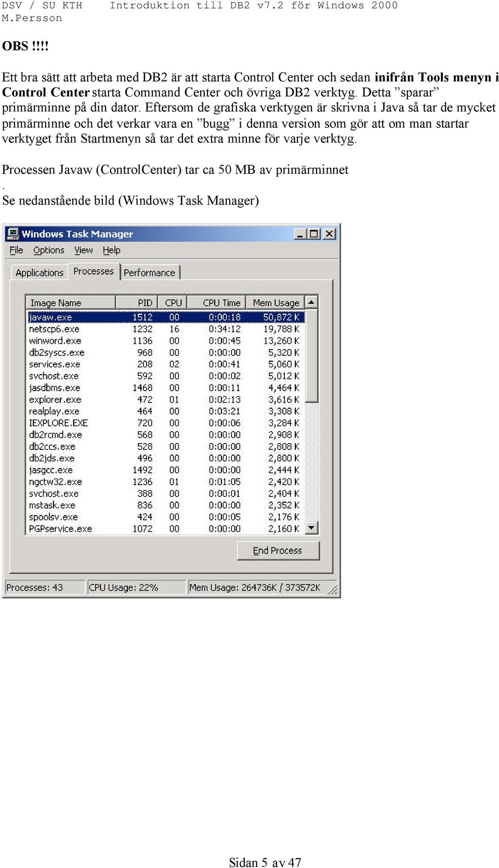Switch to the Performance tab
The image size is (499, 868).
point(150,273)
